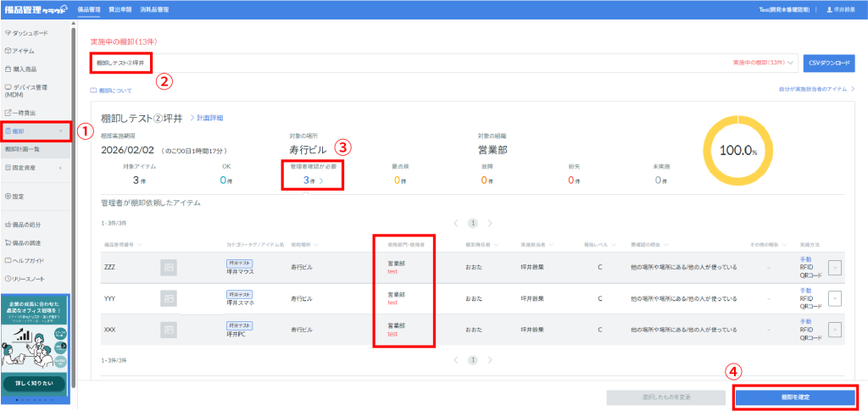Open action dropdown for the YYY row
Viewport: 868px width, 411px height.
click(x=834, y=298)
